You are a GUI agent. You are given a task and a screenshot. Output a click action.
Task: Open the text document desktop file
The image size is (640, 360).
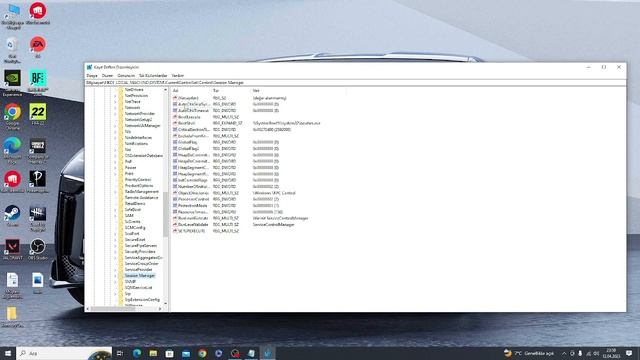coord(12,285)
